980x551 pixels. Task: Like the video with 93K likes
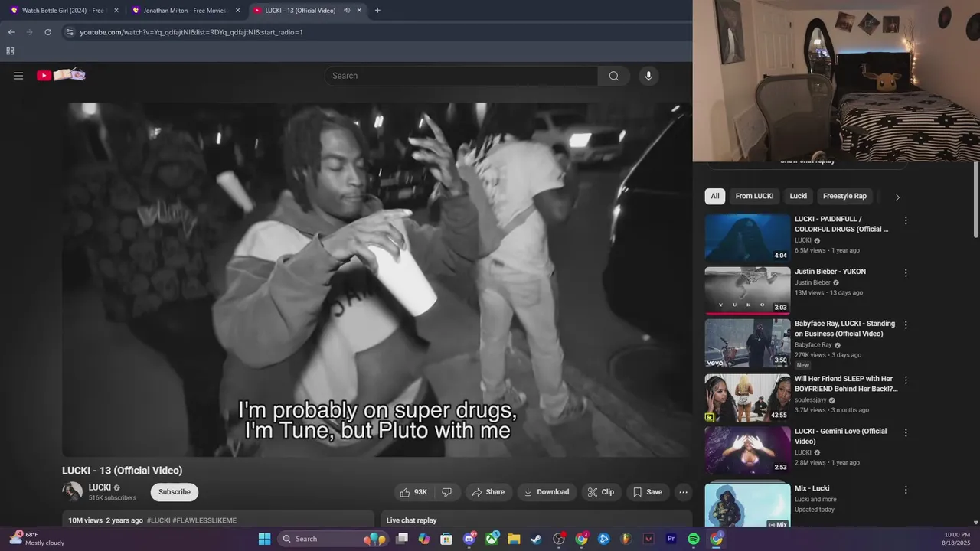click(x=414, y=492)
